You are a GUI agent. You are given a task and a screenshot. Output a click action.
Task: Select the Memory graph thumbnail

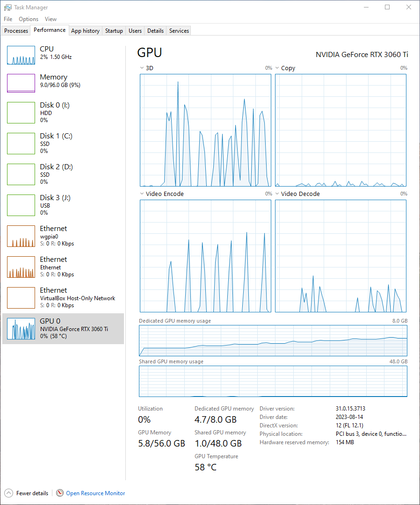21,83
